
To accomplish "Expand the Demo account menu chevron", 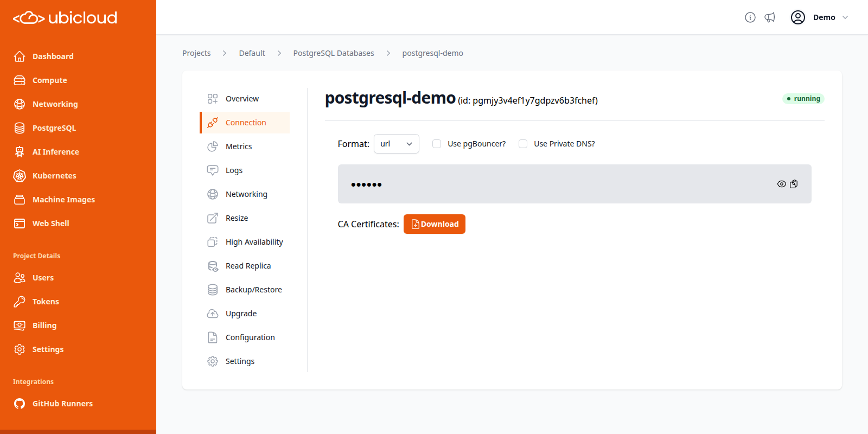I will coord(845,17).
